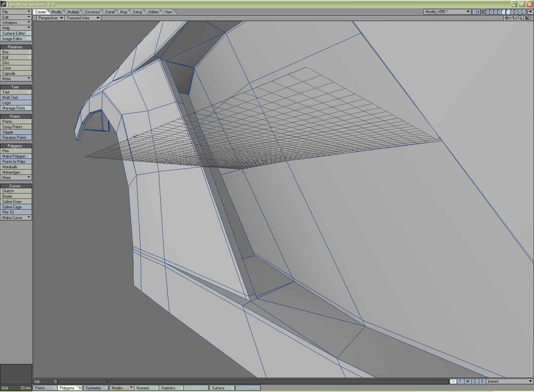
Task: Enable the W weight map button
Action: [x=453, y=381]
